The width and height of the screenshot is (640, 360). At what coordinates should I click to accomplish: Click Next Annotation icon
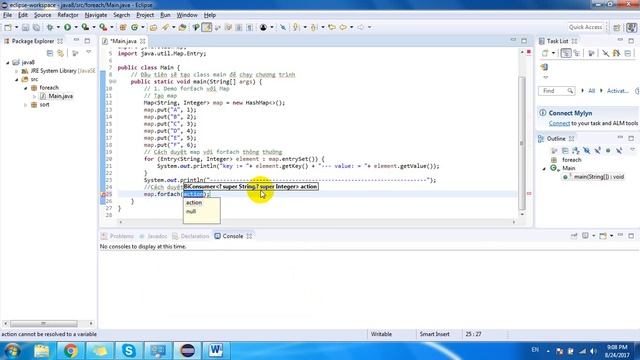pos(296,27)
